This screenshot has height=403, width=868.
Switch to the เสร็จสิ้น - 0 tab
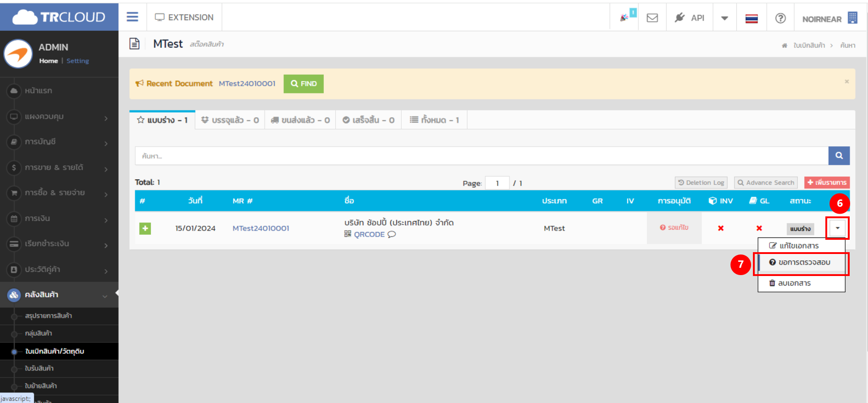369,120
